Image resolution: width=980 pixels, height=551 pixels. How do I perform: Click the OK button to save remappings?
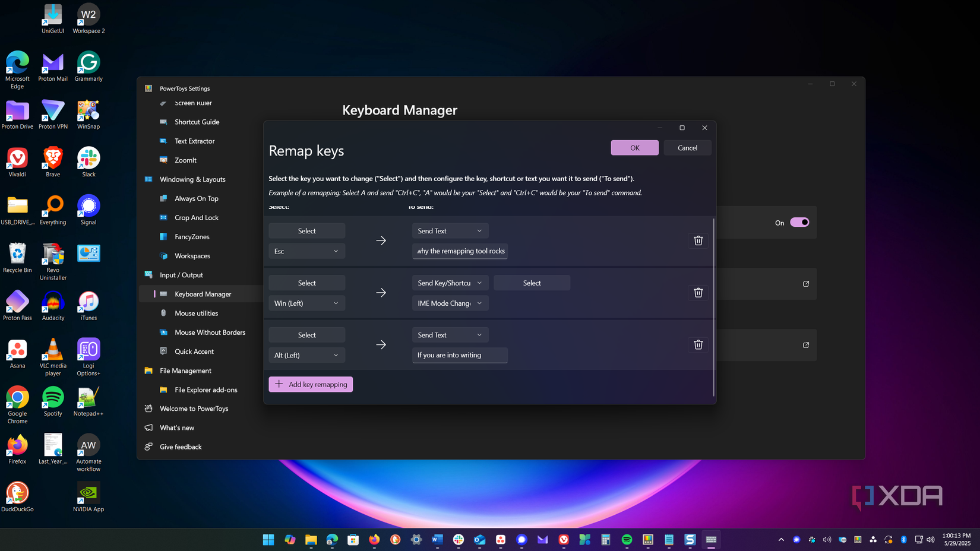pyautogui.click(x=634, y=148)
